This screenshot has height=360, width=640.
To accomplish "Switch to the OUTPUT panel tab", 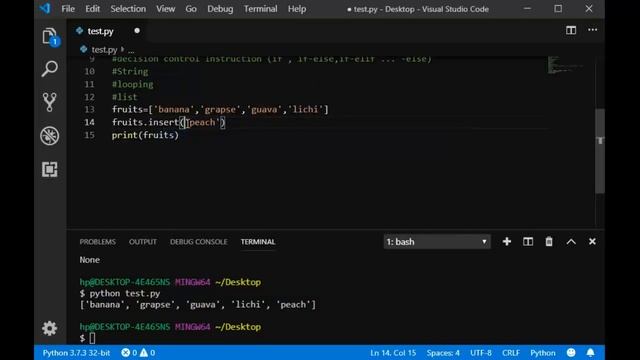I will click(142, 242).
